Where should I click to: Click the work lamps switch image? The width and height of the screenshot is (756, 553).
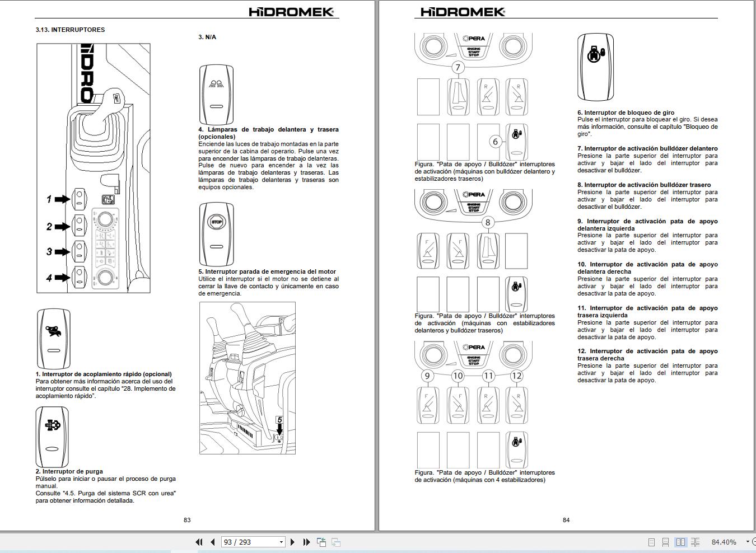coord(216,95)
